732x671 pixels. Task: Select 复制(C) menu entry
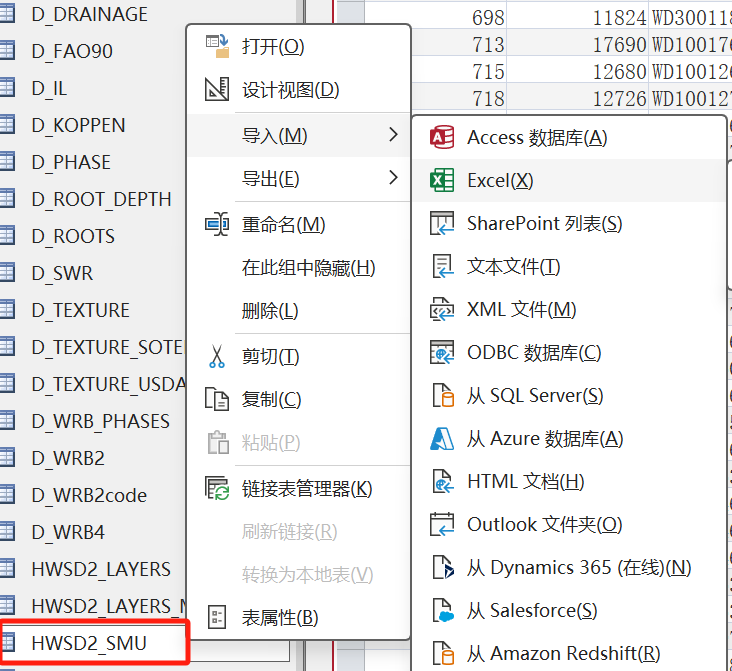[298, 399]
